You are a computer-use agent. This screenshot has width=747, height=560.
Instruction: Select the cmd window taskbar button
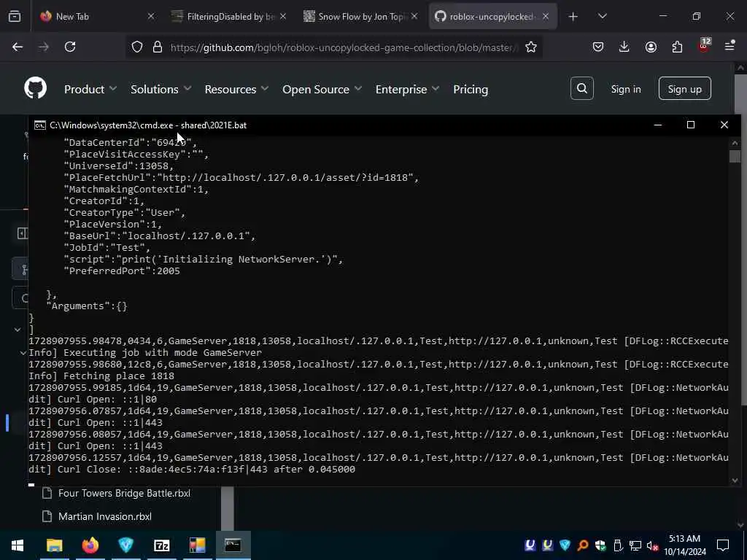(x=233, y=545)
